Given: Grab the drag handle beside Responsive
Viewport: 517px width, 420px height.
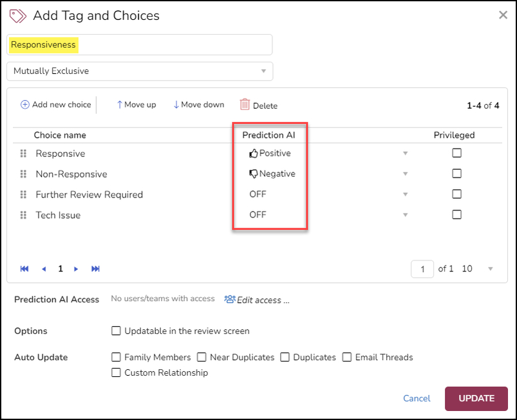Looking at the screenshot, I should [x=23, y=154].
